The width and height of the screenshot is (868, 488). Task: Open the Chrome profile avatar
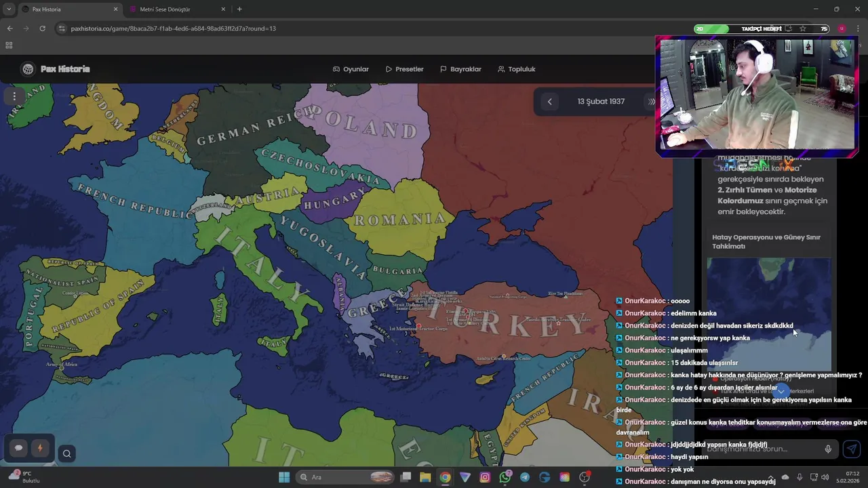pos(842,28)
